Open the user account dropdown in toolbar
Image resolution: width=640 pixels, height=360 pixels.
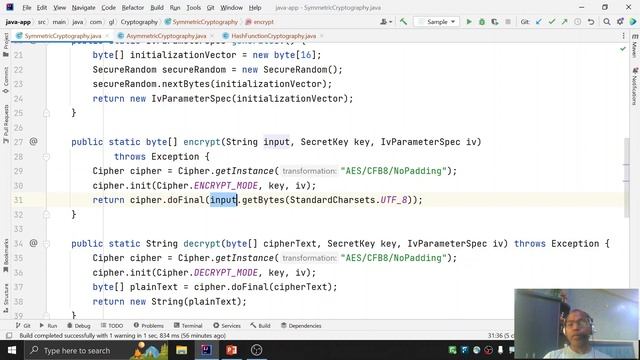[386, 22]
